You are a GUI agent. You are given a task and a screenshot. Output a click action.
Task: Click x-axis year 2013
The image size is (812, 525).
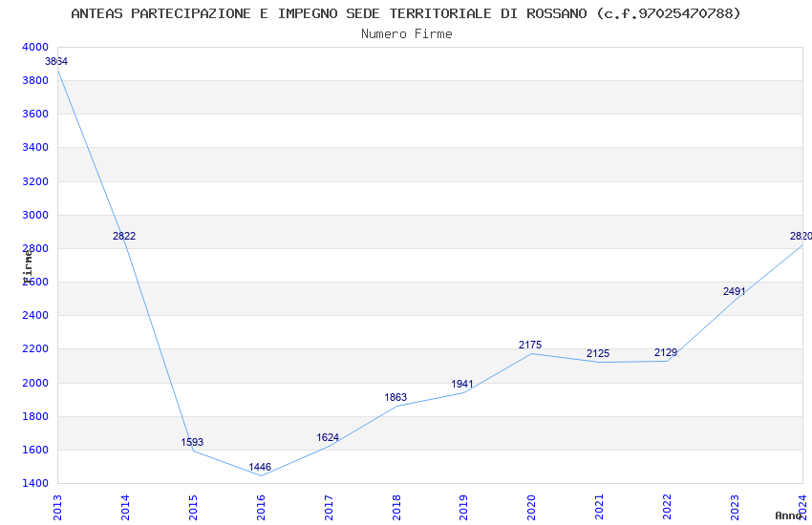click(57, 508)
